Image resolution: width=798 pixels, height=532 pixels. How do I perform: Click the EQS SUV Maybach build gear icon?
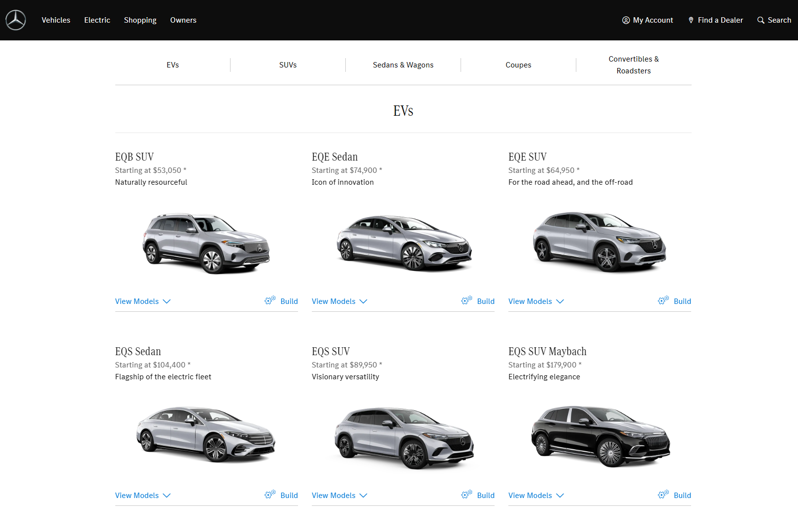[x=663, y=494]
